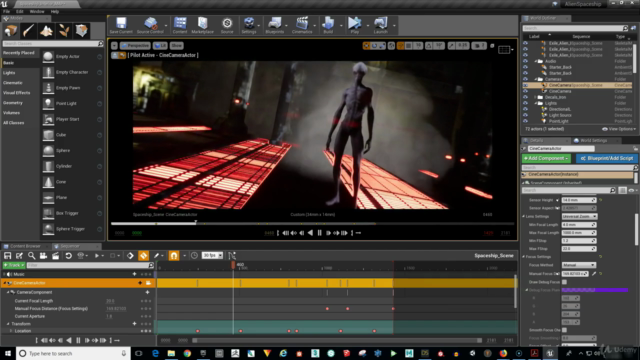The image size is (640, 360).
Task: Click the viewport playback progress bar
Action: pyautogui.click(x=312, y=223)
